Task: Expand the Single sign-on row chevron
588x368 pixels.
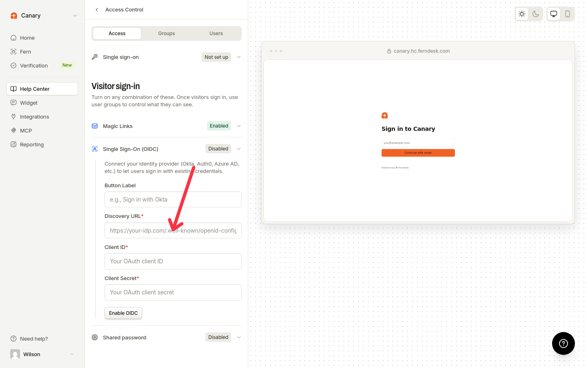Action: point(239,57)
